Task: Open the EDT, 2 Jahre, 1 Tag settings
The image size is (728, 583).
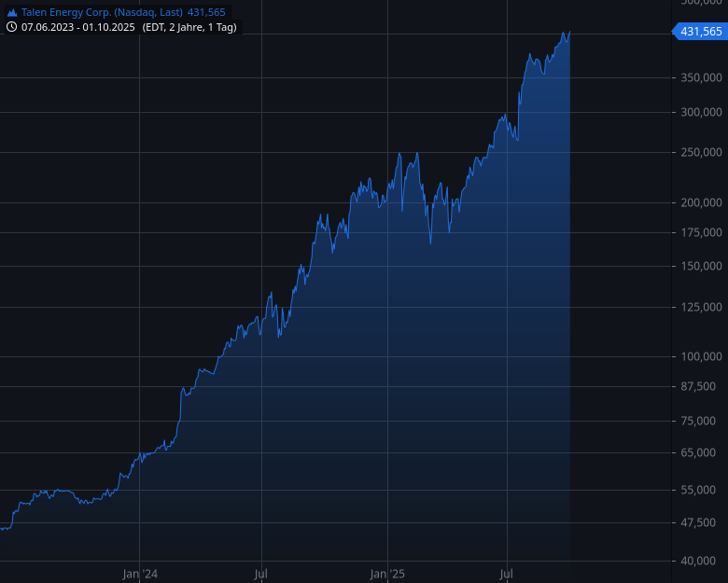Action: click(190, 27)
